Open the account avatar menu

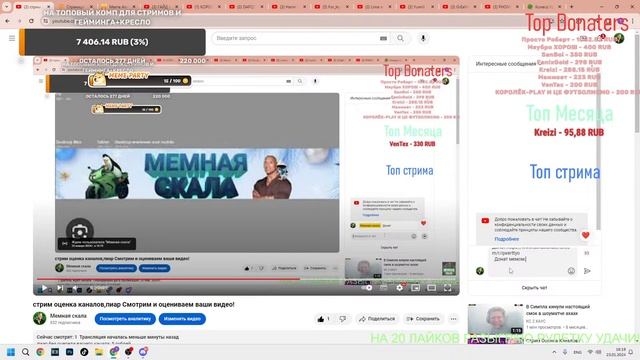point(619,38)
